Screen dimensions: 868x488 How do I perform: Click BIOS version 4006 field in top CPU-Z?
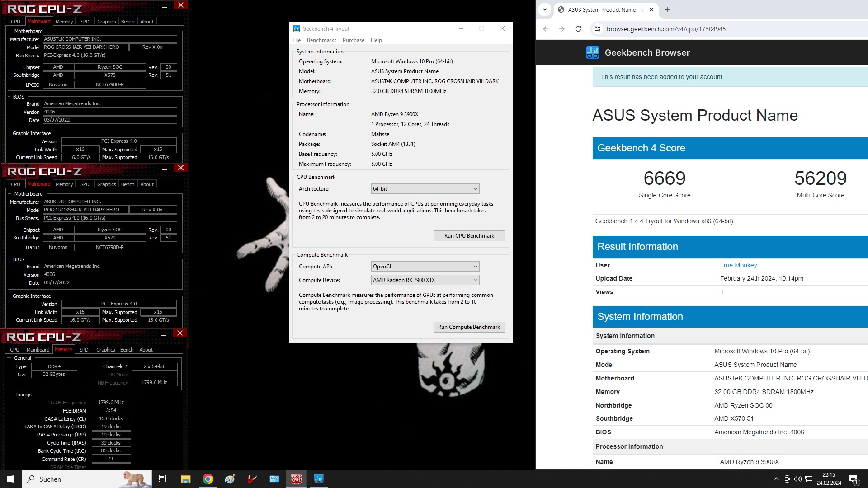coord(110,112)
